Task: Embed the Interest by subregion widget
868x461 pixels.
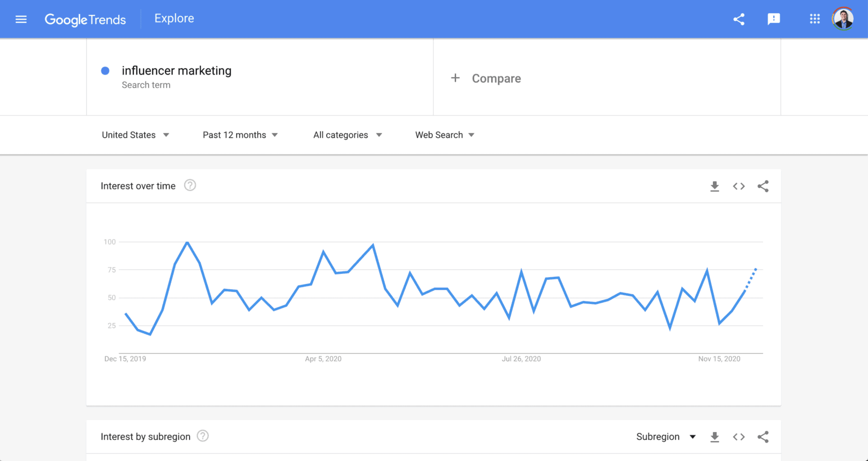Action: 739,437
